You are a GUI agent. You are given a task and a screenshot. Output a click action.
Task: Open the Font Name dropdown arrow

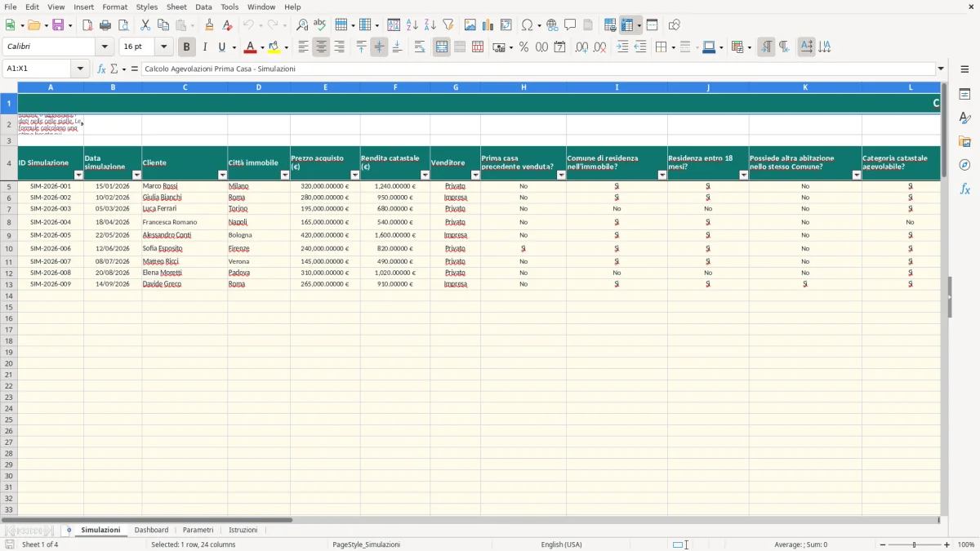pos(105,47)
